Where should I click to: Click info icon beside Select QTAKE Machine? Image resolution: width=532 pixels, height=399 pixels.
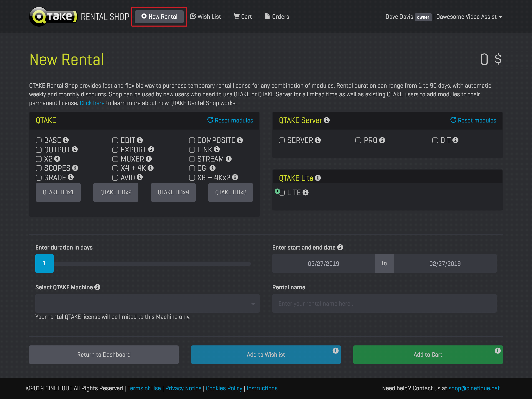tap(97, 287)
